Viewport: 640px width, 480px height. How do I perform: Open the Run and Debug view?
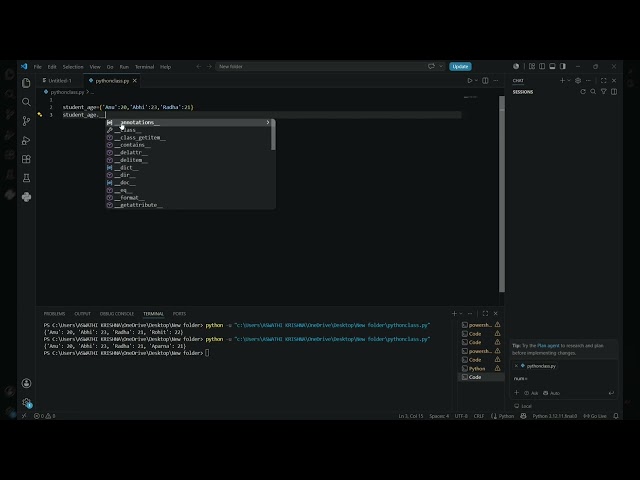point(27,140)
